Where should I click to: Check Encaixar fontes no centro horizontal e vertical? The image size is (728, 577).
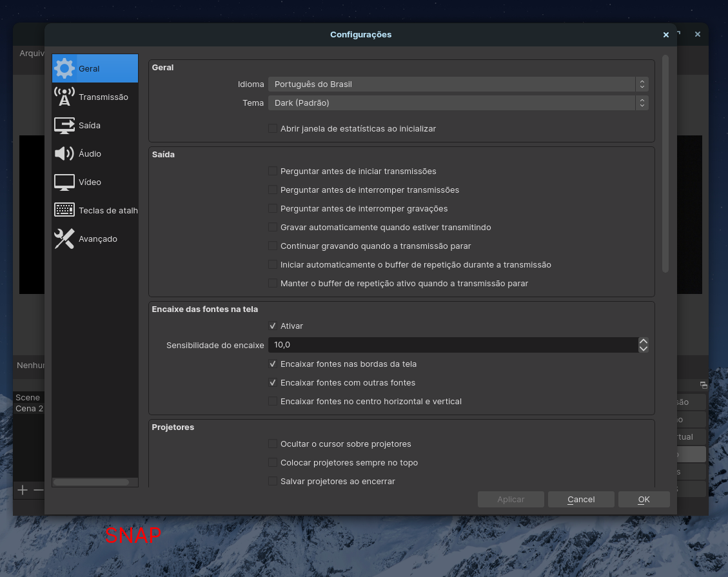pyautogui.click(x=273, y=401)
